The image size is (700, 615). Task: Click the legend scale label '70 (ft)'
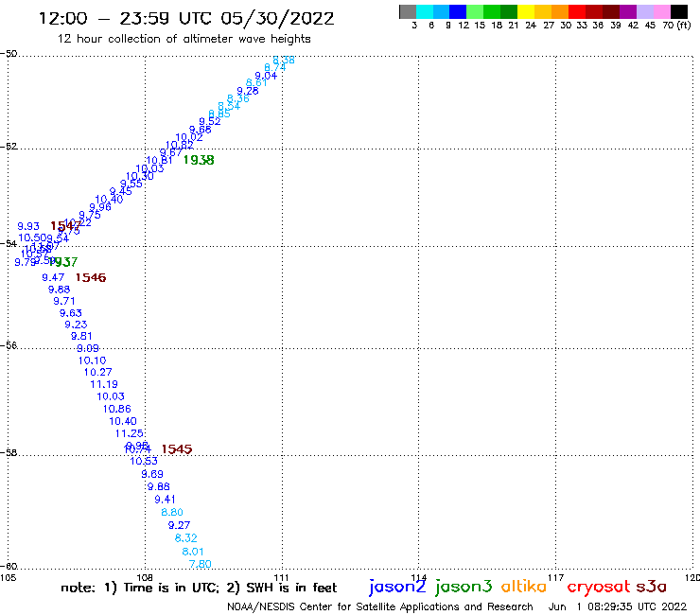coord(676,25)
